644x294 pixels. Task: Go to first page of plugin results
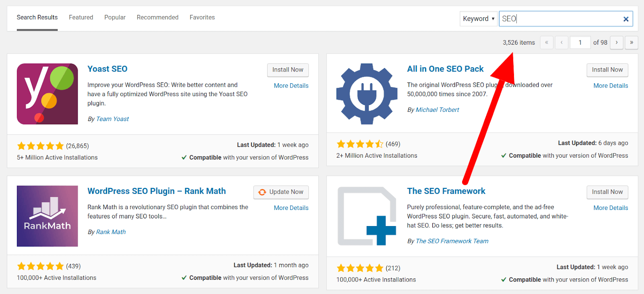point(547,42)
